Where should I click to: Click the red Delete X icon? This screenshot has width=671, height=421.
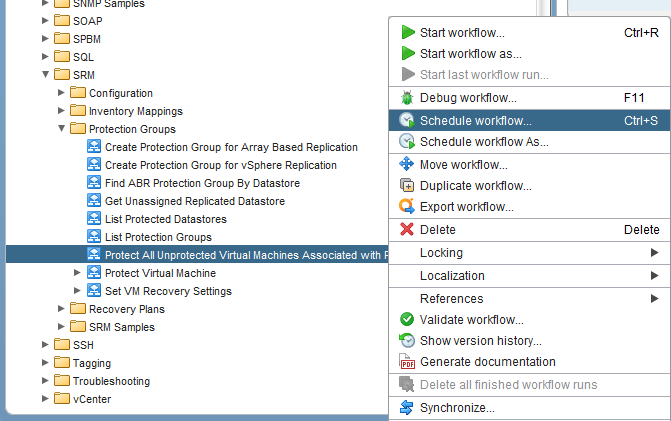pyautogui.click(x=407, y=230)
